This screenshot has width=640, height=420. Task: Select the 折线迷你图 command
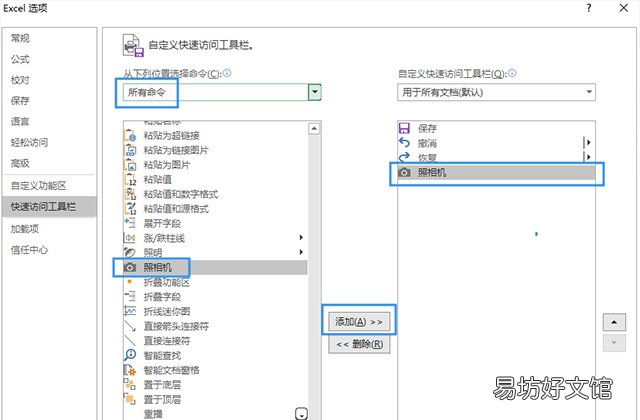pyautogui.click(x=215, y=311)
